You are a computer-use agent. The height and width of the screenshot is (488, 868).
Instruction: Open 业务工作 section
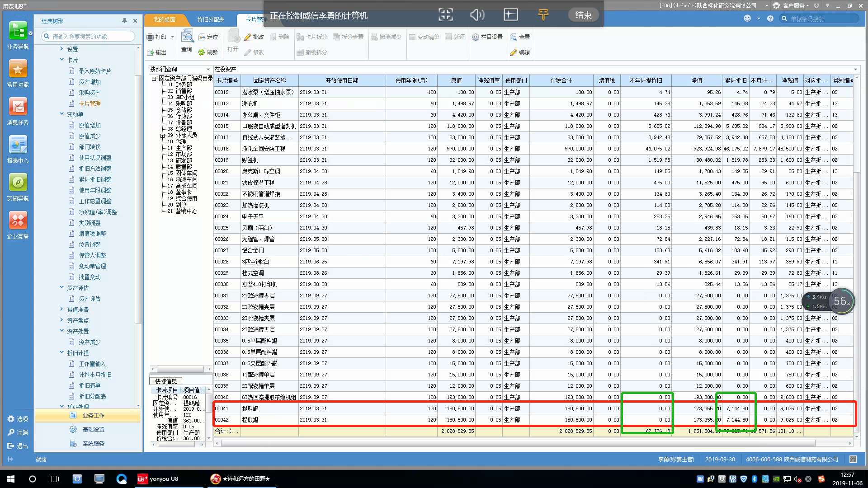(88, 416)
